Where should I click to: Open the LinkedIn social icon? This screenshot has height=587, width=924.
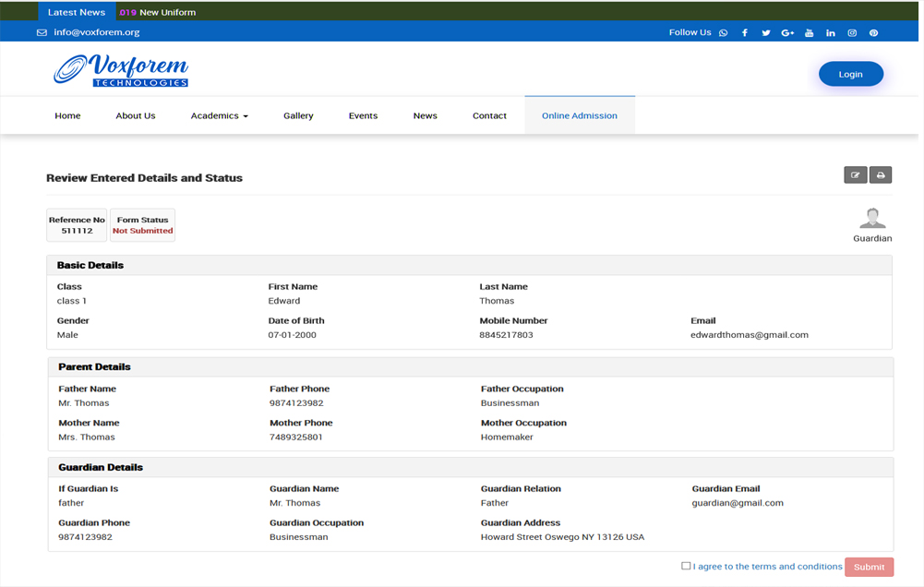pyautogui.click(x=831, y=33)
